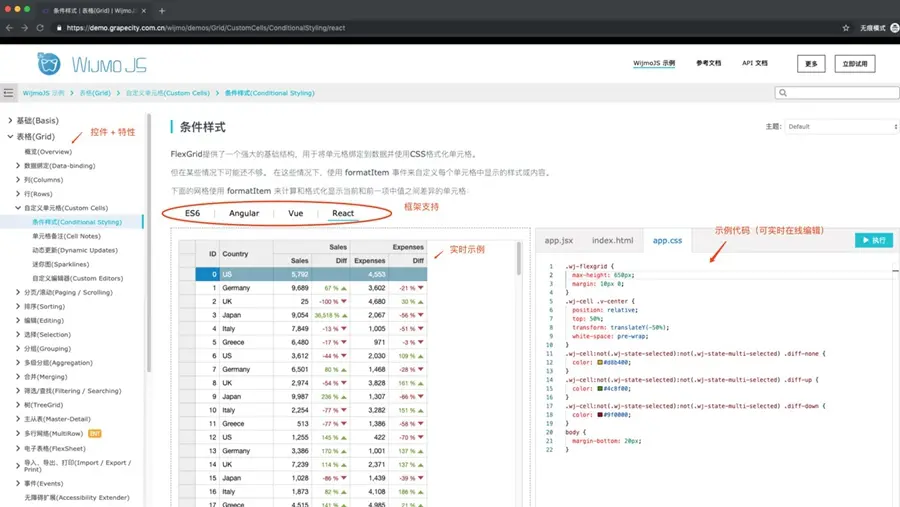The width and height of the screenshot is (900, 507).
Task: Click the Expenses column group header
Action: pyautogui.click(x=389, y=247)
